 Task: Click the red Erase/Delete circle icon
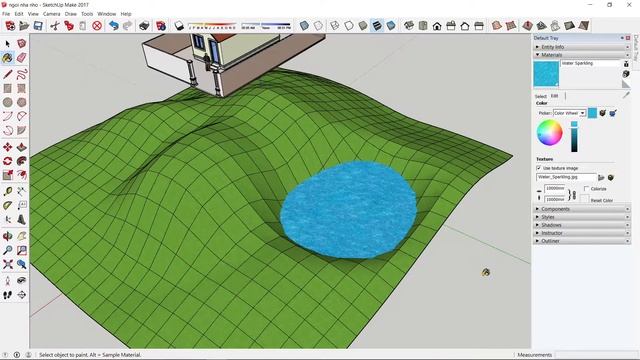click(97, 26)
